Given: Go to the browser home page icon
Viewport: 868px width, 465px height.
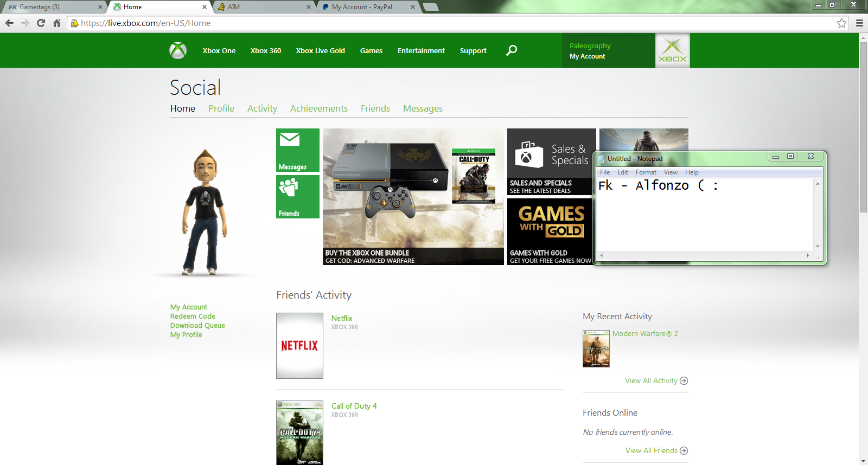Looking at the screenshot, I should click(x=56, y=23).
